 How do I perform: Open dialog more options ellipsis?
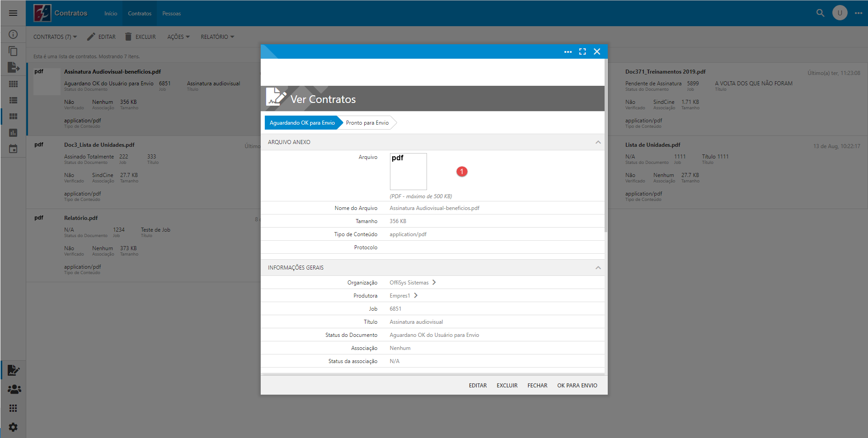[568, 52]
